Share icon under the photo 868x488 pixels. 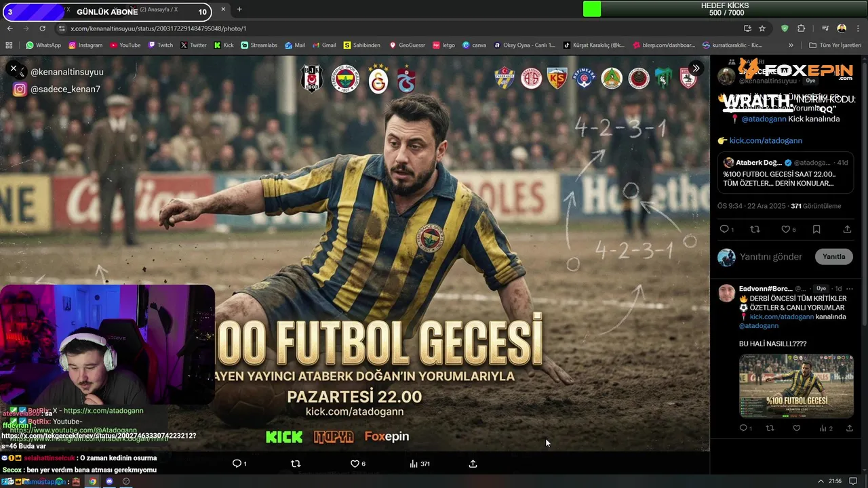(x=473, y=464)
